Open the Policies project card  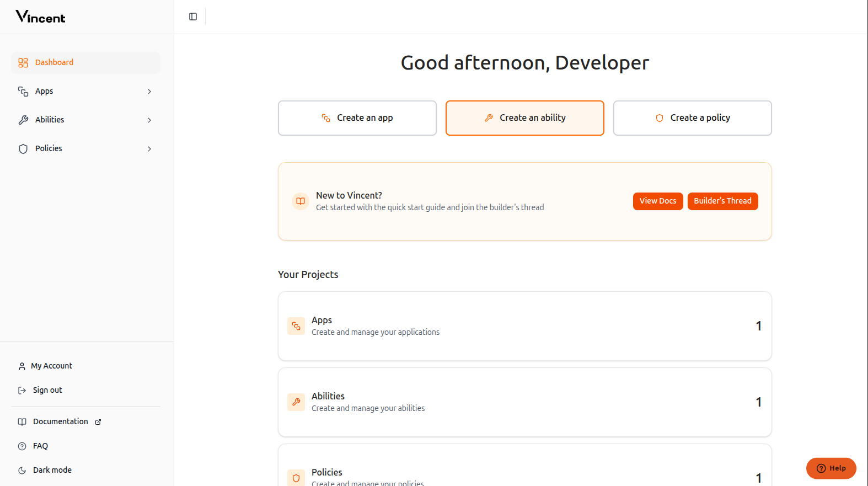click(x=525, y=465)
